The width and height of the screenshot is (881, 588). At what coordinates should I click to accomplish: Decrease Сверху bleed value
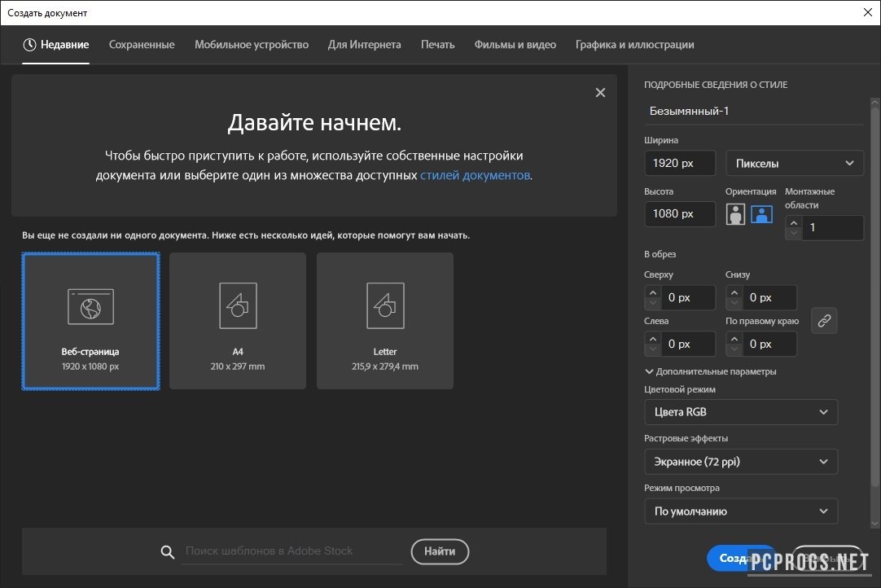click(652, 303)
